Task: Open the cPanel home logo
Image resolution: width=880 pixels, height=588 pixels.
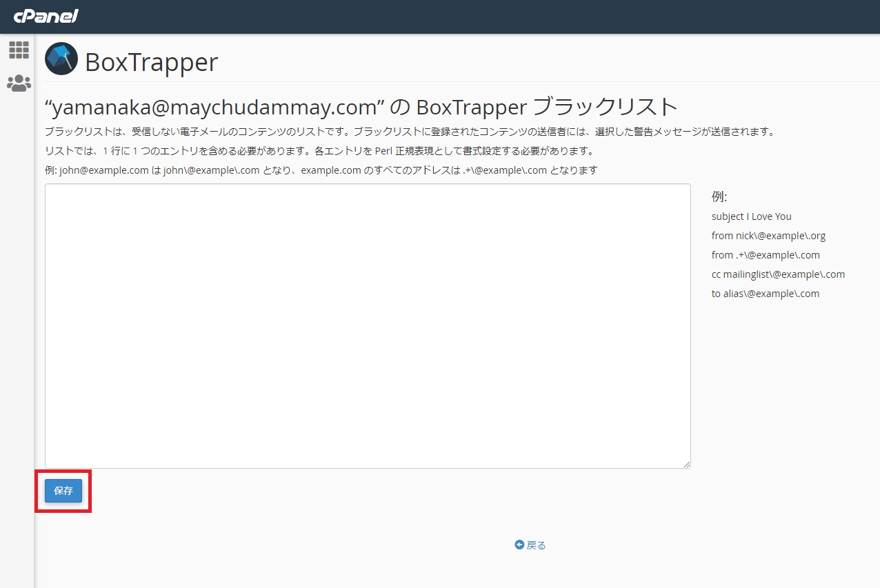Action: (x=46, y=16)
